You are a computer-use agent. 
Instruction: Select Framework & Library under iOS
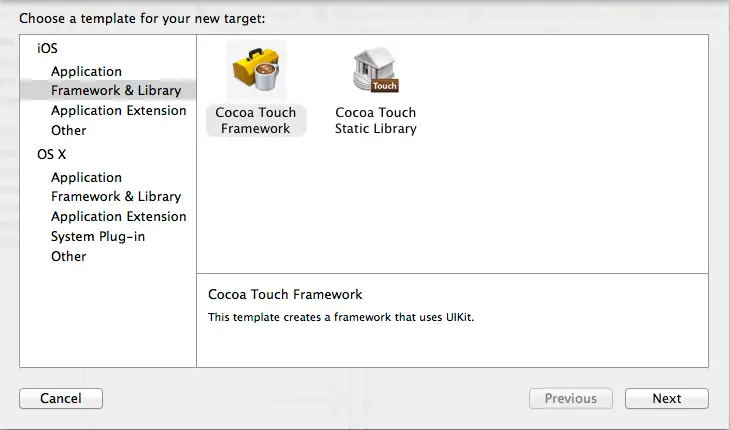pos(116,90)
